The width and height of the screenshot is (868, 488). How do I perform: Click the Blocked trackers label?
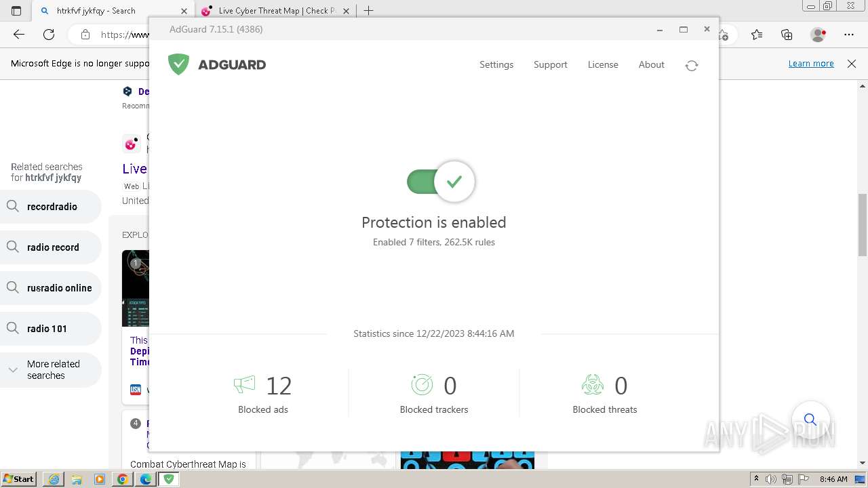(434, 409)
